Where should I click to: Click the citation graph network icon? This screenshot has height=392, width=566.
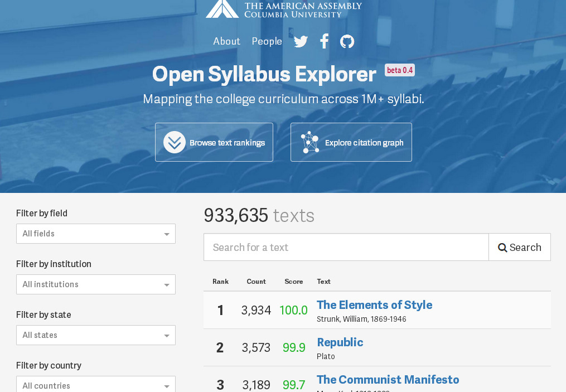tap(309, 142)
